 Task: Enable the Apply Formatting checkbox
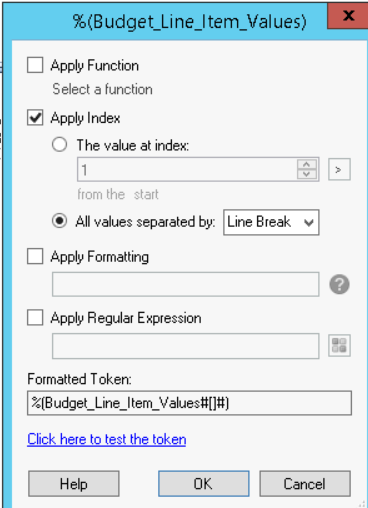35,256
